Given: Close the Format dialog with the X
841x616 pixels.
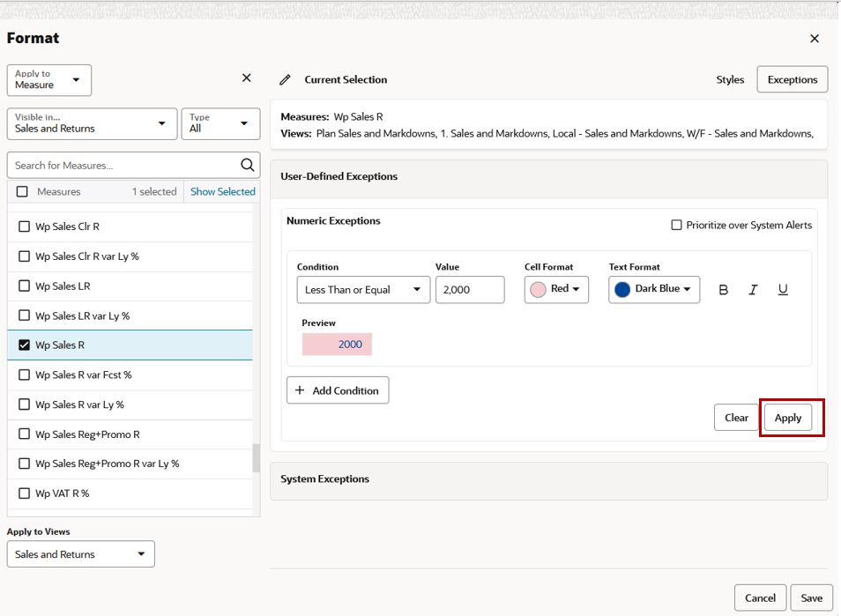Looking at the screenshot, I should point(815,39).
